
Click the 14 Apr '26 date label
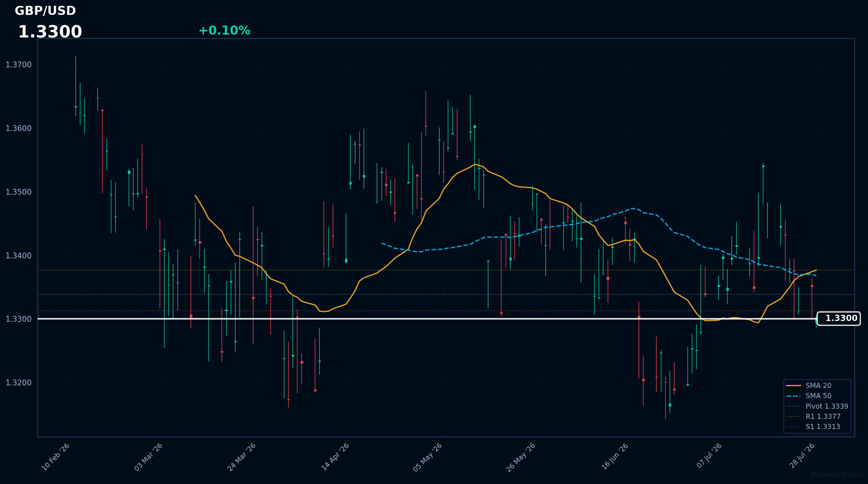pyautogui.click(x=335, y=457)
